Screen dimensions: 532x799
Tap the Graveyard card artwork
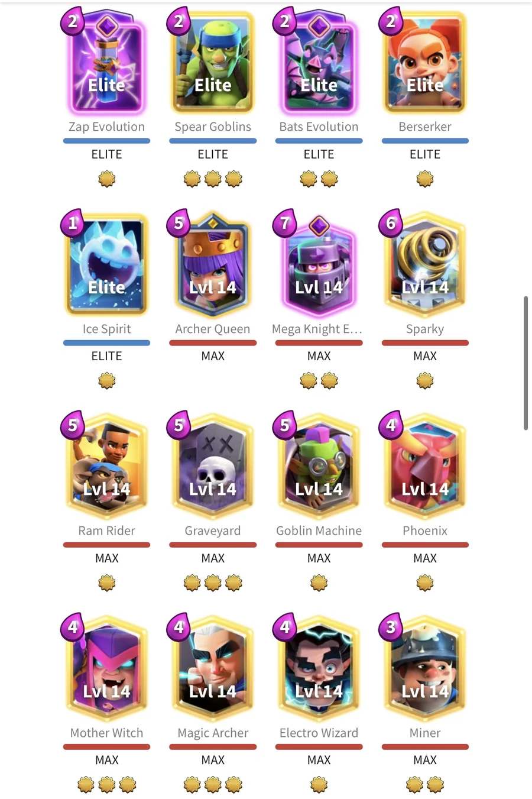click(213, 467)
